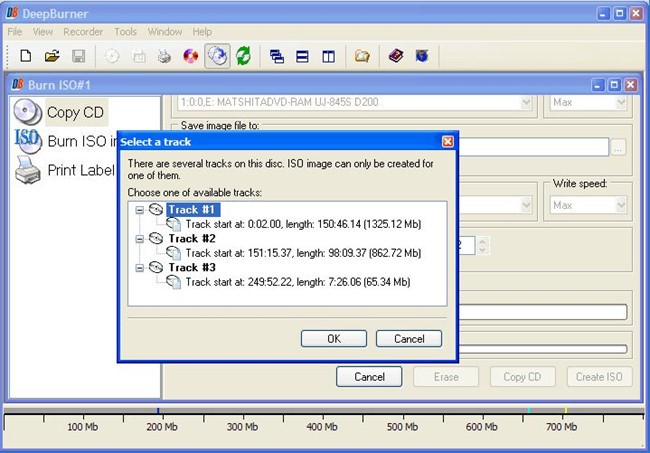Open the Tools menu
The width and height of the screenshot is (650, 453).
[x=125, y=32]
